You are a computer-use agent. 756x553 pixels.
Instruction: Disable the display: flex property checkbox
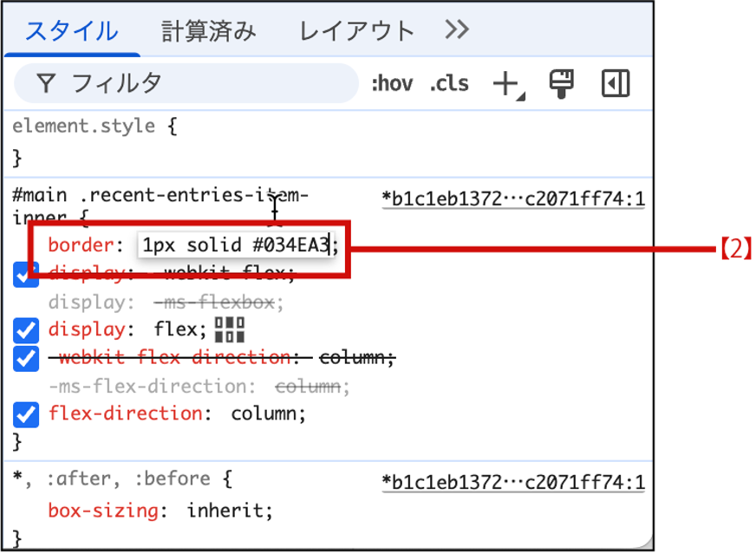pos(25,329)
